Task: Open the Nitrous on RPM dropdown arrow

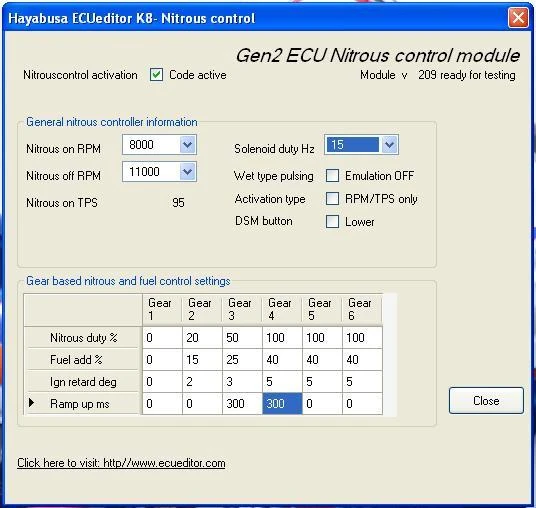Action: 187,145
